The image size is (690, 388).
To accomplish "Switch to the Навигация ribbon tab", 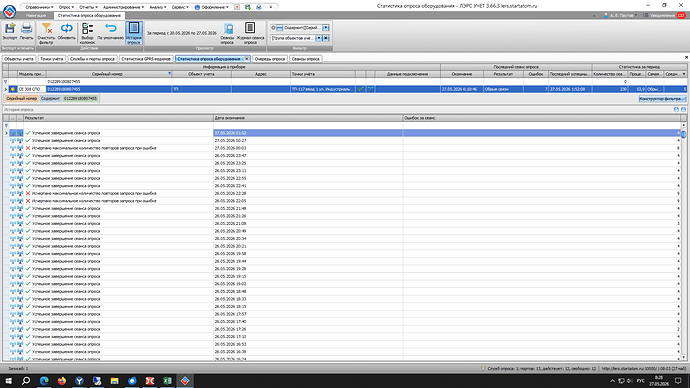I will tap(36, 15).
